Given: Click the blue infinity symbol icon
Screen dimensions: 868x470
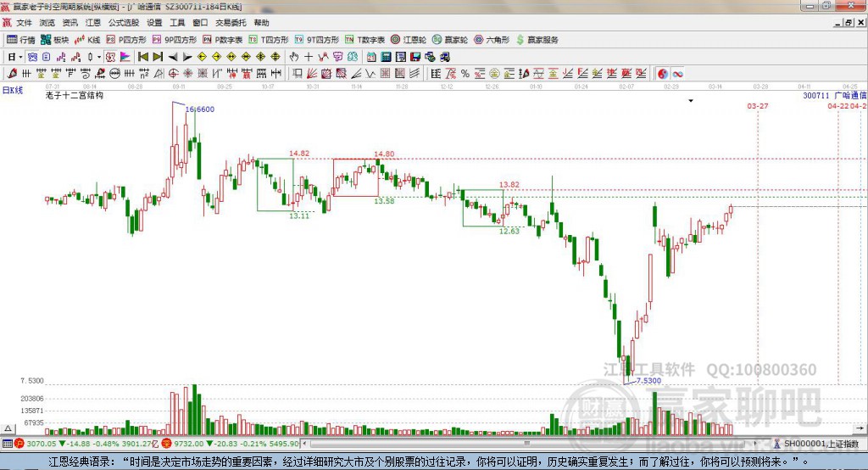Looking at the screenshot, I should click(x=677, y=73).
